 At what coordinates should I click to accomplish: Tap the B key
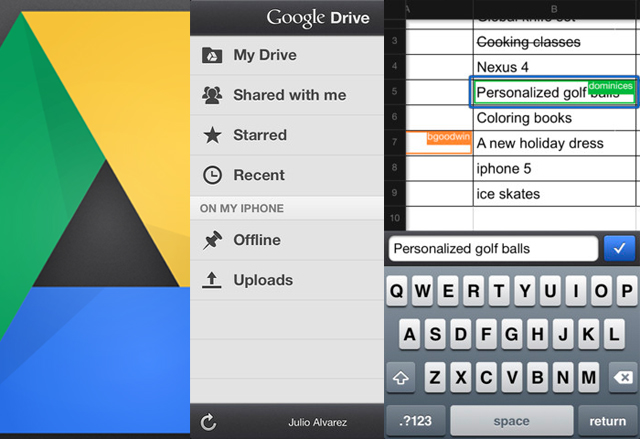(537, 377)
